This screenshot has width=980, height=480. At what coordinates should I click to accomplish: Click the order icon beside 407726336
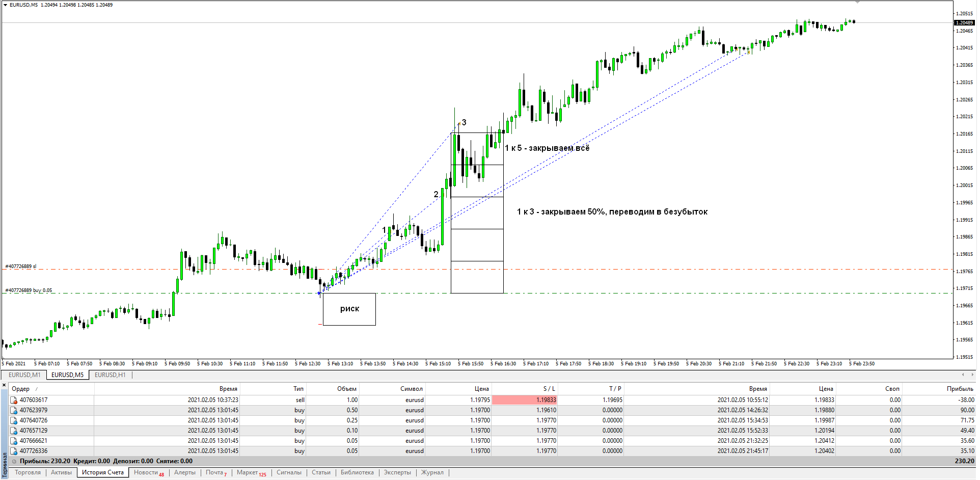pos(14,451)
